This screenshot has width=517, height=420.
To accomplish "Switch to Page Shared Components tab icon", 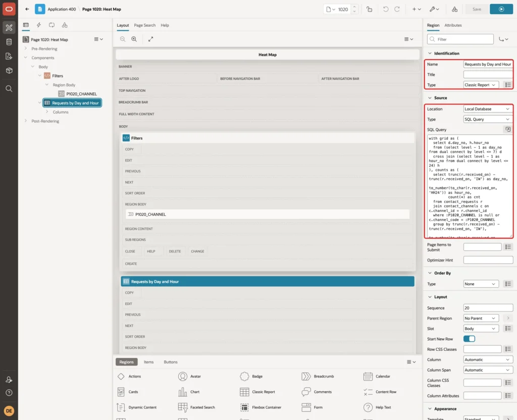I will 65,25.
